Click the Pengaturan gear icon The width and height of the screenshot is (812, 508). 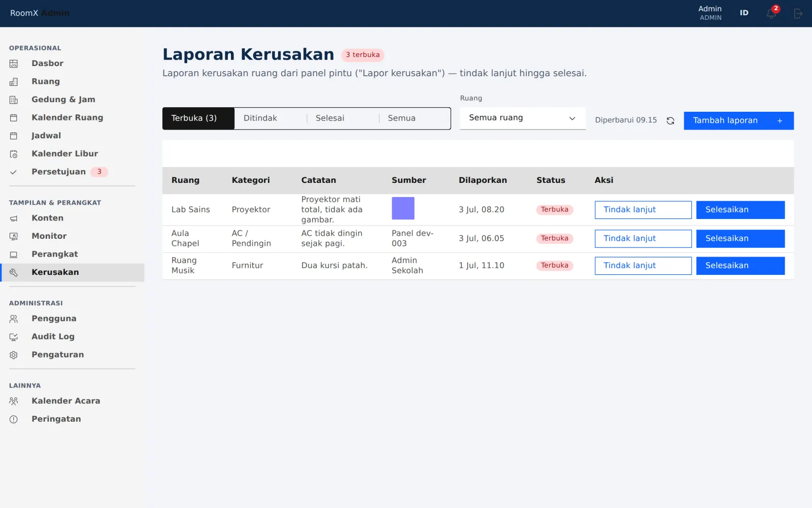coord(14,355)
